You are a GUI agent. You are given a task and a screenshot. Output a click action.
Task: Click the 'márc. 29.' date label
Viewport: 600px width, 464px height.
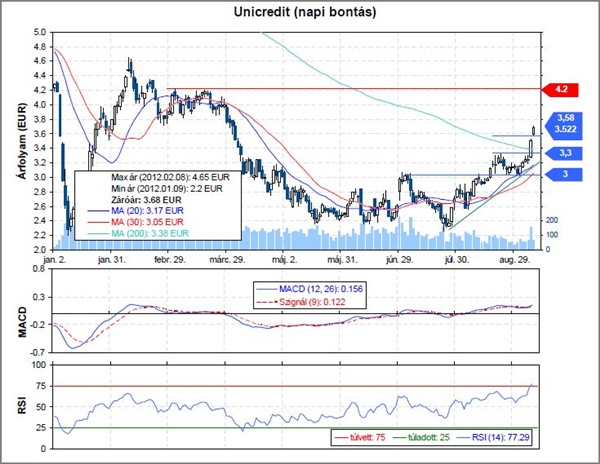pyautogui.click(x=227, y=260)
